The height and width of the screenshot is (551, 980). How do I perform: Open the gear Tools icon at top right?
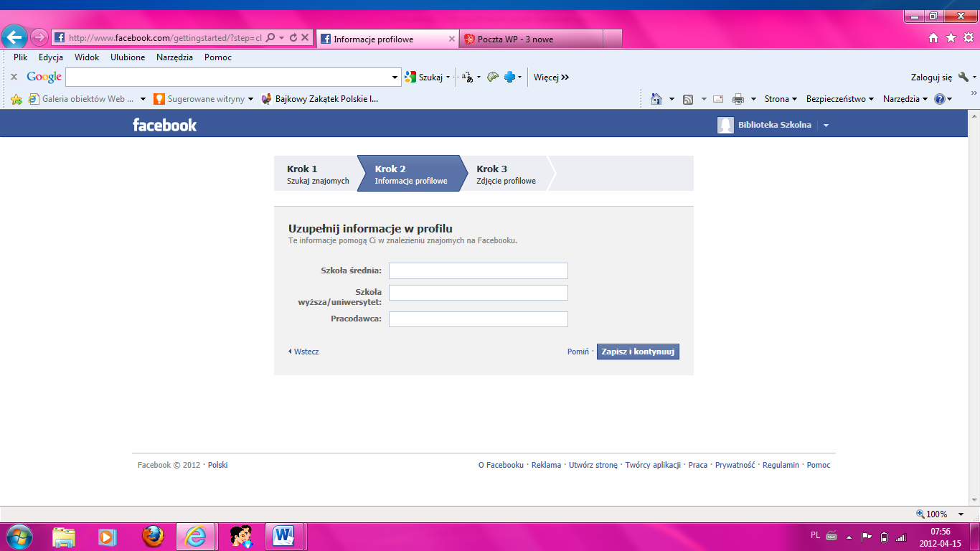coord(968,37)
